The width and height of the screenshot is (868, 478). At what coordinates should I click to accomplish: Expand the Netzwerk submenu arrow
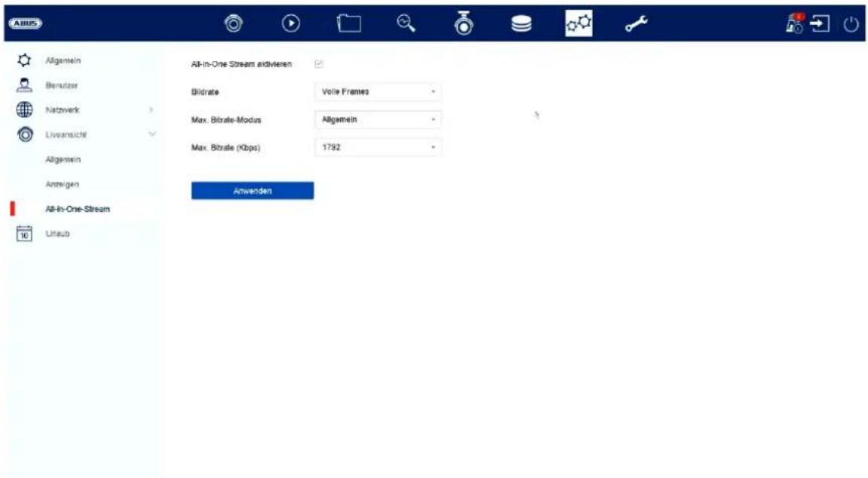tap(151, 109)
